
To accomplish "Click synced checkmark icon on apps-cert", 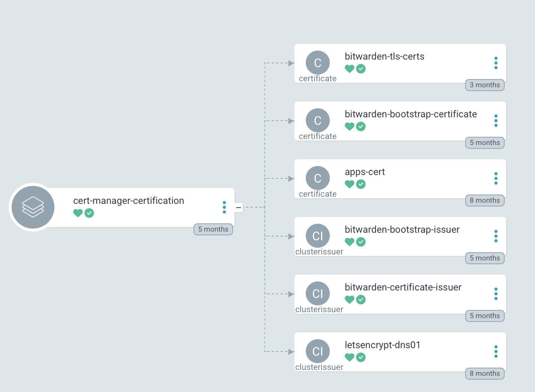I will point(361,184).
